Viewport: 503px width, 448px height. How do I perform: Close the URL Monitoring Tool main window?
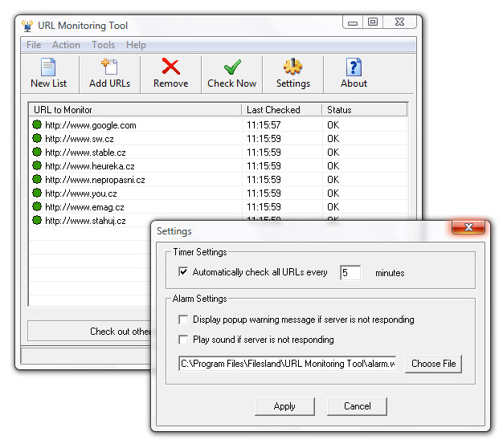[x=399, y=22]
